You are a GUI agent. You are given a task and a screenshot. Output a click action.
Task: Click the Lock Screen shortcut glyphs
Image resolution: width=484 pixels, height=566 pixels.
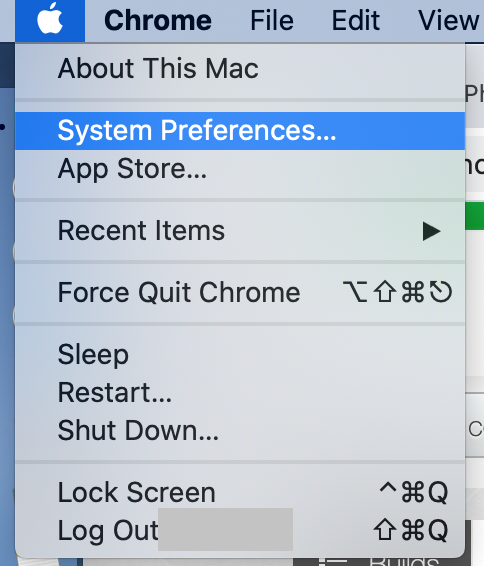pos(414,492)
